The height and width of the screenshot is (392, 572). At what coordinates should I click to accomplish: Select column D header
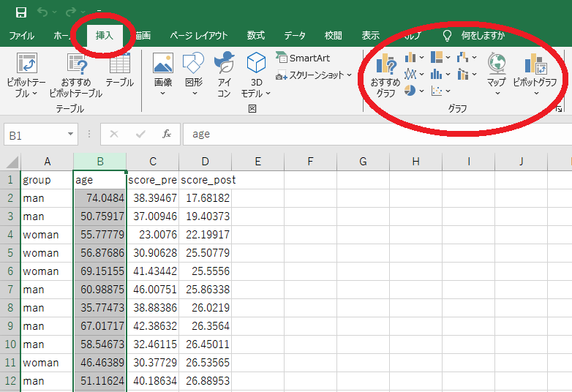pyautogui.click(x=206, y=162)
